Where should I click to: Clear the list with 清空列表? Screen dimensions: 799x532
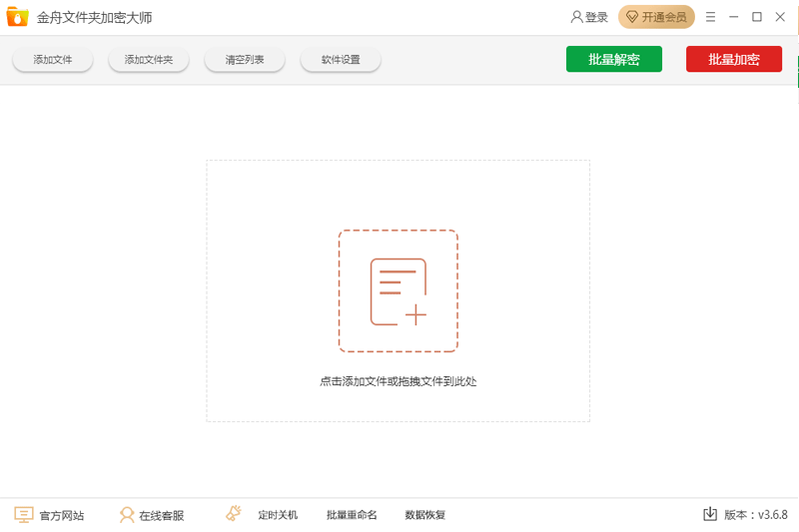click(245, 60)
